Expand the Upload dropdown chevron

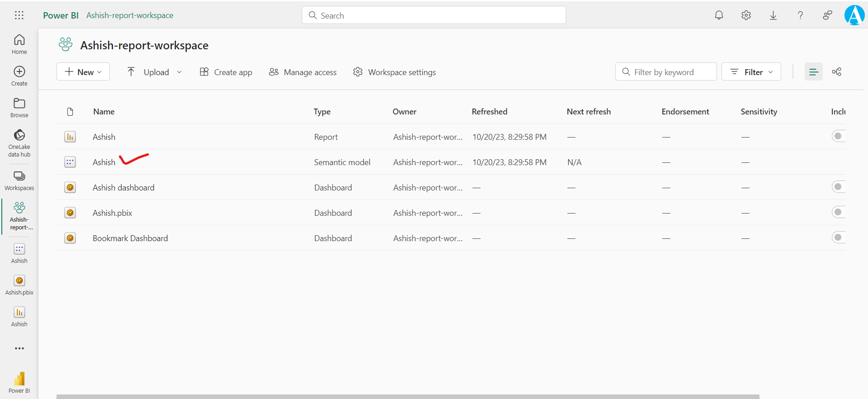[179, 72]
